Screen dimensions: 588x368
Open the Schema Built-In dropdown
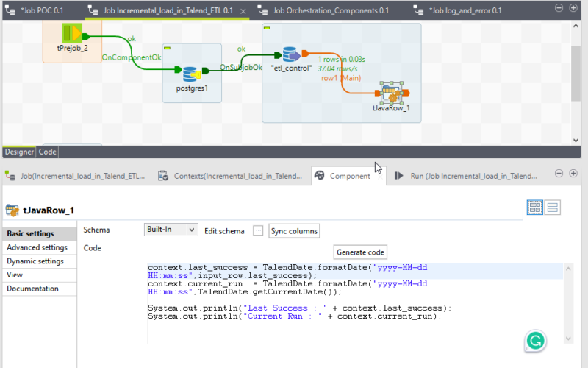(171, 230)
